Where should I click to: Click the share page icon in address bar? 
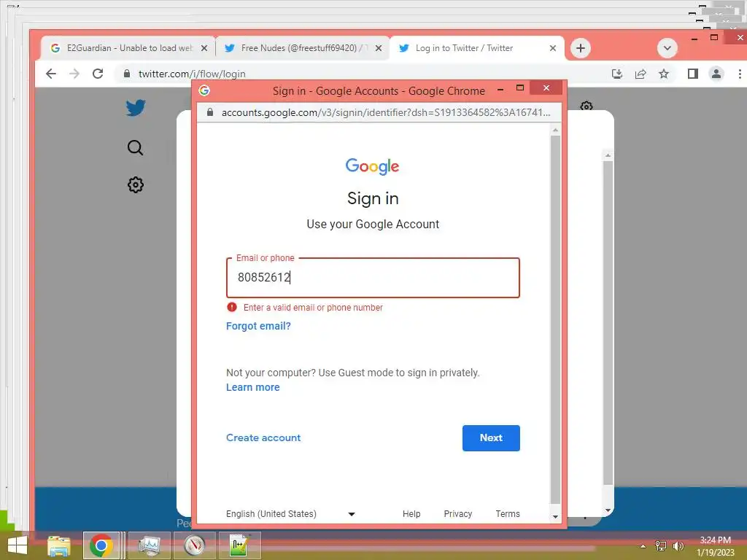click(x=640, y=74)
